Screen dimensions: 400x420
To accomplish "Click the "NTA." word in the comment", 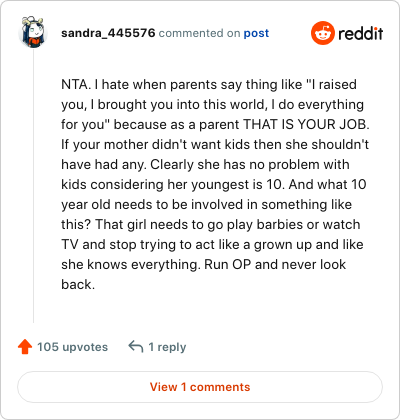I will [x=76, y=84].
